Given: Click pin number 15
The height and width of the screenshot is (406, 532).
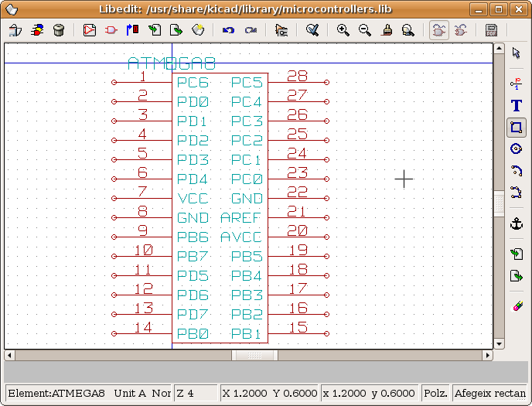Looking at the screenshot, I should pyautogui.click(x=298, y=328).
